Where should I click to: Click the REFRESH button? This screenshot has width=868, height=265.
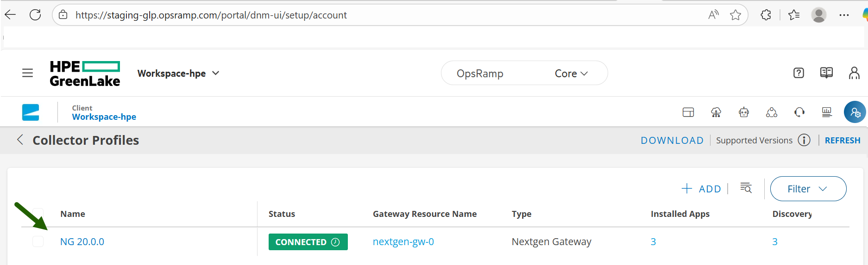[843, 141]
